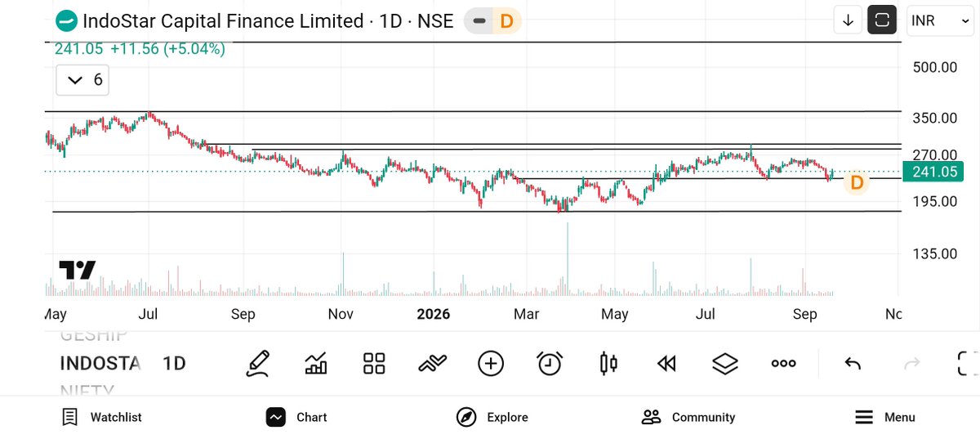This screenshot has width=980, height=439.
Task: Click the dark square snapshot button
Action: [x=882, y=20]
